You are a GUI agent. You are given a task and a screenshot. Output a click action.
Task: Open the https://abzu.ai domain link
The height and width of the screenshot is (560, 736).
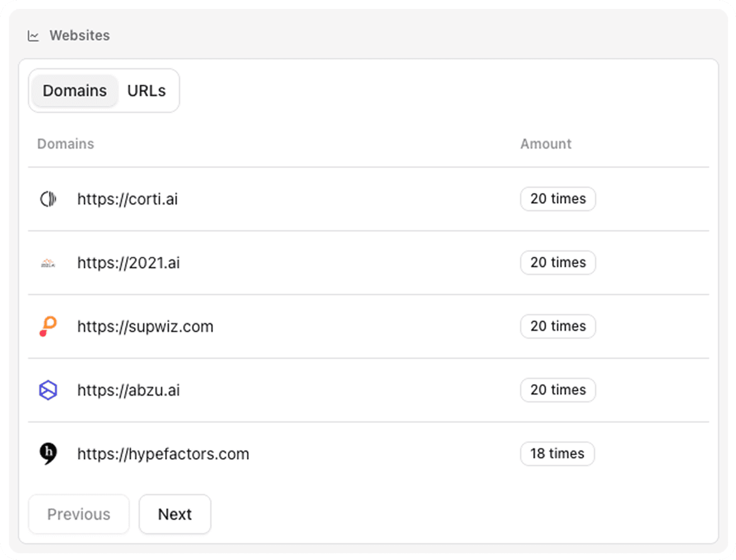coord(129,390)
